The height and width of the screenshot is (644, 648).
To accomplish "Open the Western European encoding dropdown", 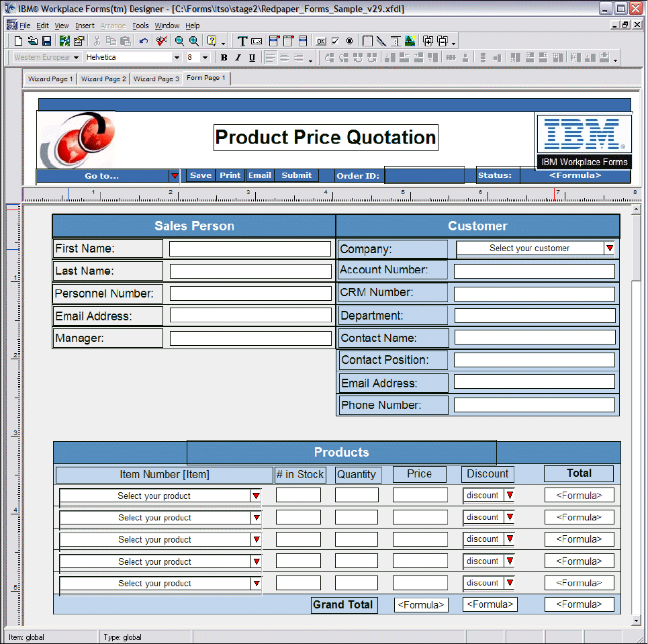I will coord(76,58).
